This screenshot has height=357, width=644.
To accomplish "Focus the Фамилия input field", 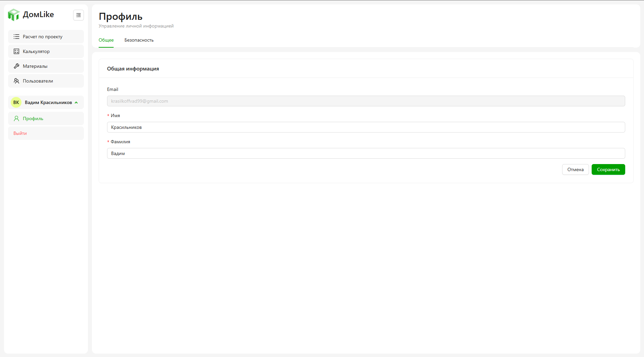I will 366,153.
